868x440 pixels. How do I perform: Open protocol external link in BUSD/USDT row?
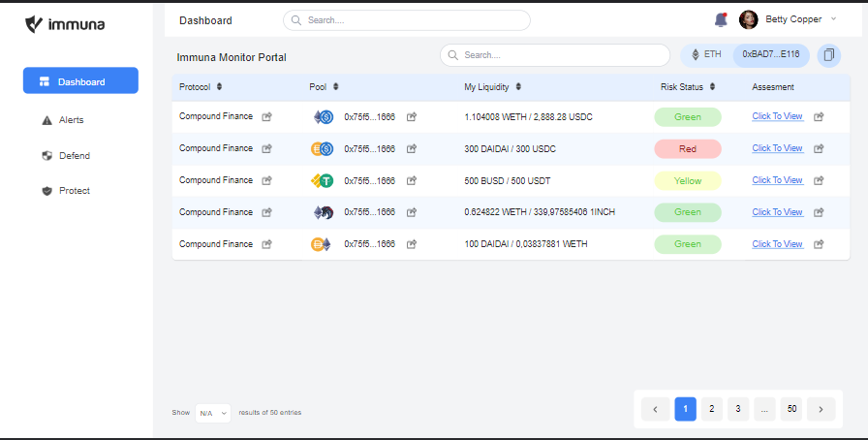[x=266, y=180]
